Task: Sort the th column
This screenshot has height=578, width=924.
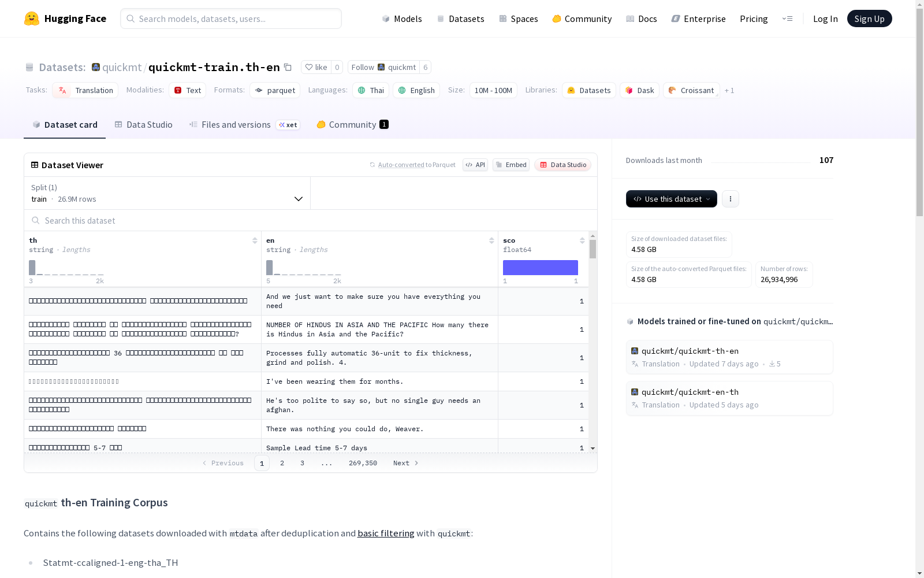Action: tap(255, 240)
